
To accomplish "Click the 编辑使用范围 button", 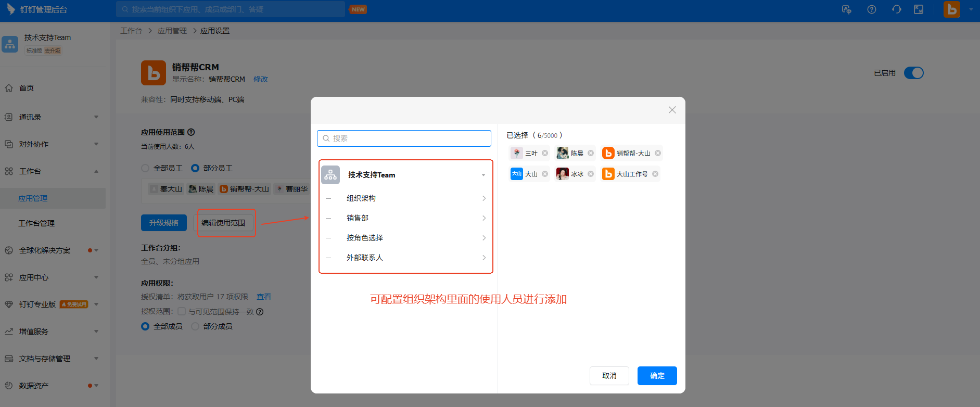I will coord(223,223).
